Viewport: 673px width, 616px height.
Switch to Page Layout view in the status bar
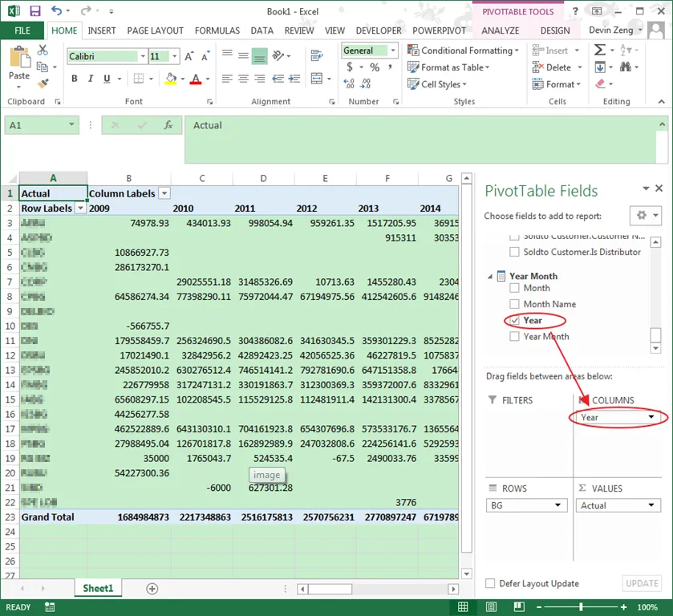point(491,607)
